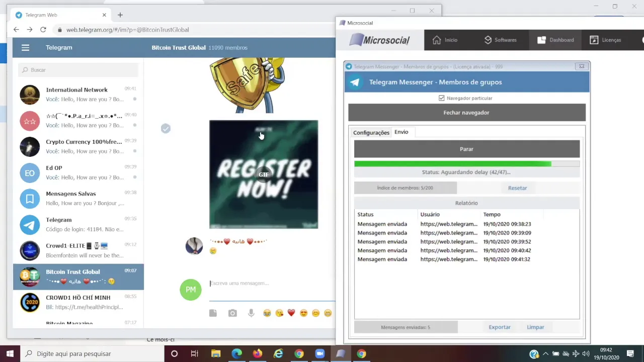Click the camera icon in message composer
644x362 pixels.
232,313
